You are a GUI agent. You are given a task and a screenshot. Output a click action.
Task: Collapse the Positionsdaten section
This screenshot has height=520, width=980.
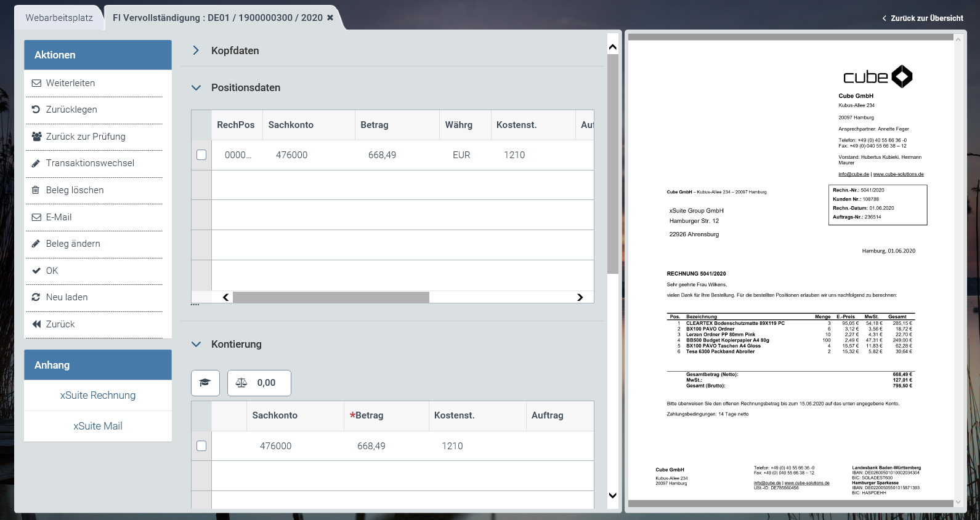coord(196,88)
